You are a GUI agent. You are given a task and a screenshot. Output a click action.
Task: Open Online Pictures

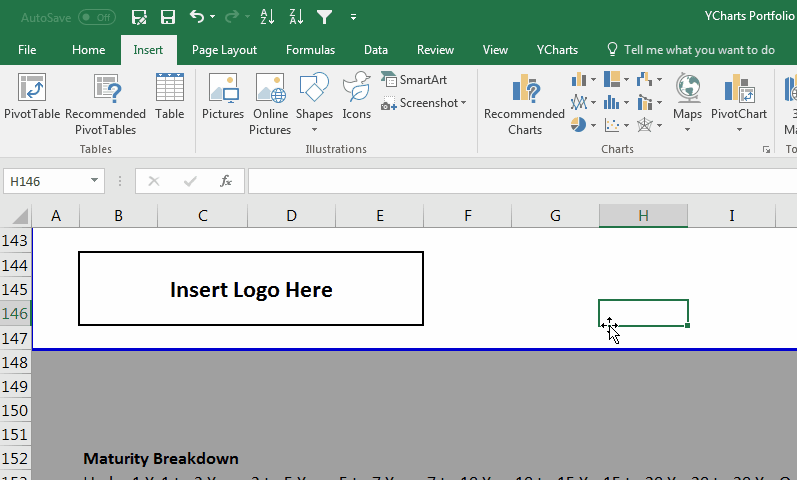coord(270,104)
